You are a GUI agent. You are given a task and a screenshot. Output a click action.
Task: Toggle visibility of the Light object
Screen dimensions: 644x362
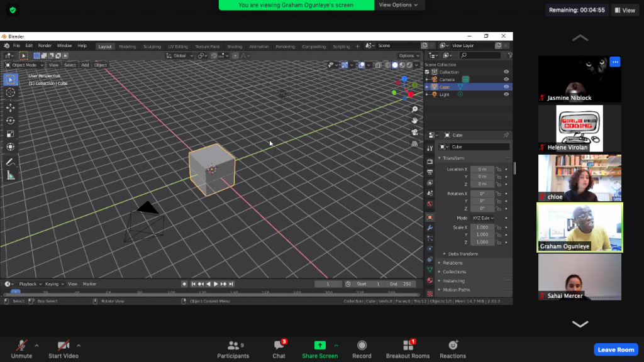click(506, 94)
